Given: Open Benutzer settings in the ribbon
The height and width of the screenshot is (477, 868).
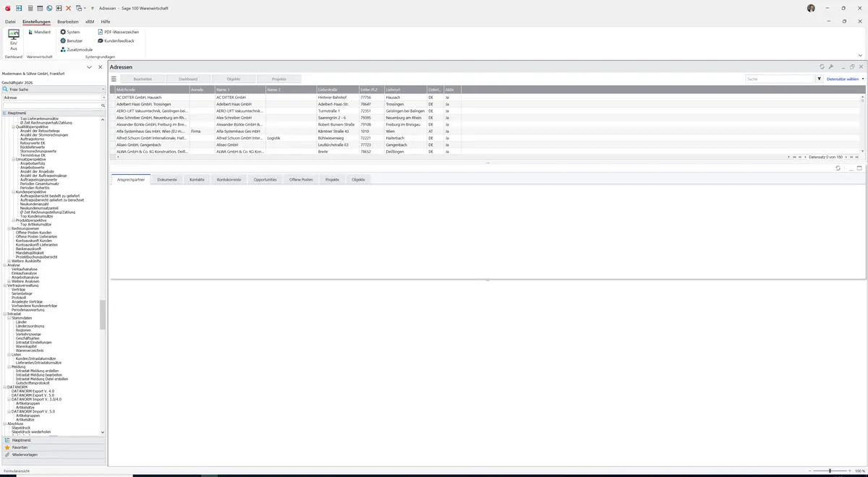Looking at the screenshot, I should click(71, 41).
